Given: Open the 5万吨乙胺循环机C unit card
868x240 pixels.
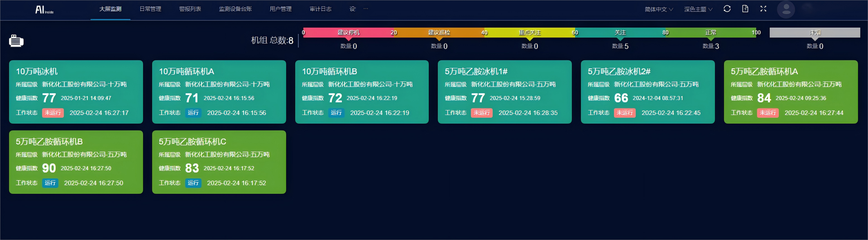Looking at the screenshot, I should coord(219,162).
